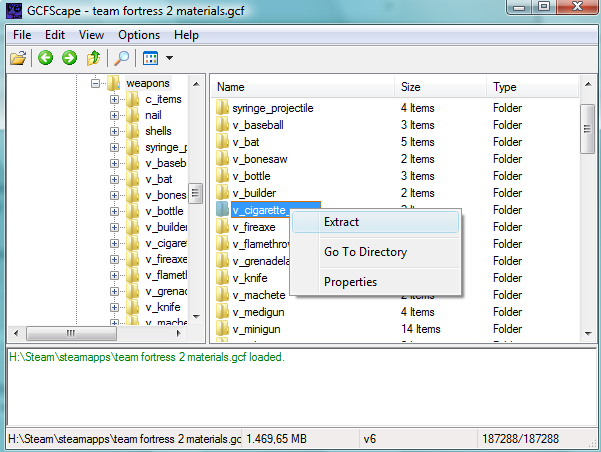Select v_bat folder in file list
Screen dimensions: 601x452
click(246, 142)
